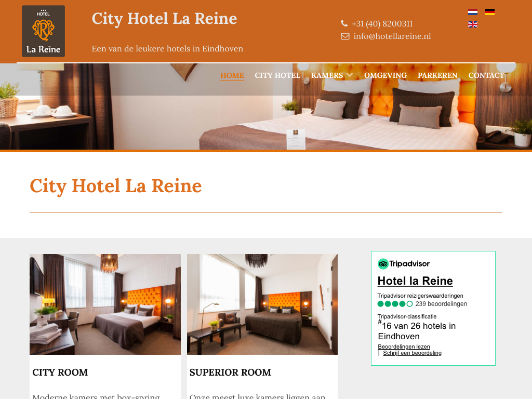
Task: Open the Omgeving menu item
Action: pyautogui.click(x=385, y=75)
